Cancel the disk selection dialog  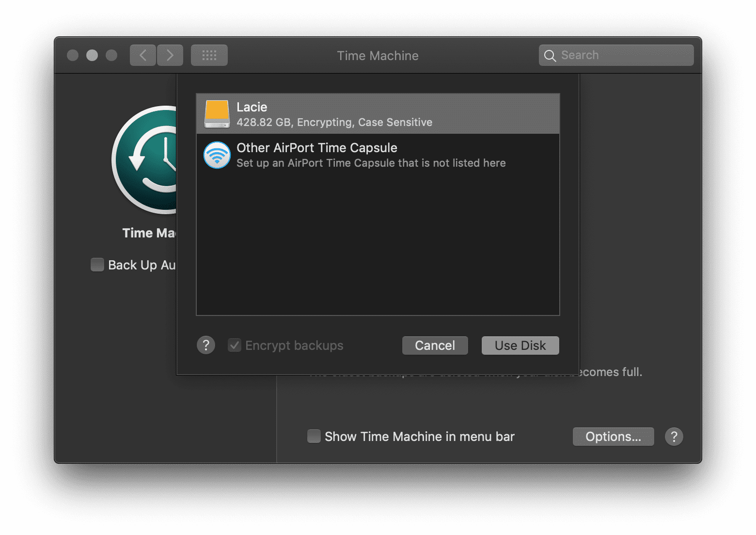click(435, 345)
